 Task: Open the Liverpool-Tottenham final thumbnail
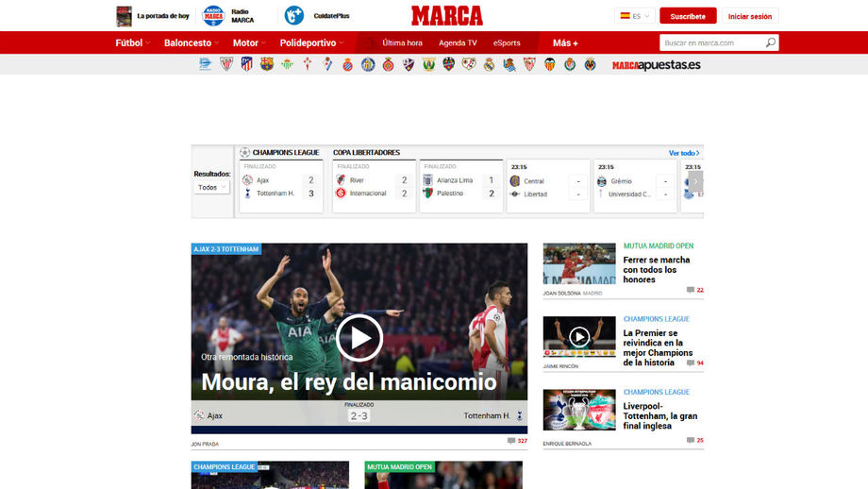578,409
